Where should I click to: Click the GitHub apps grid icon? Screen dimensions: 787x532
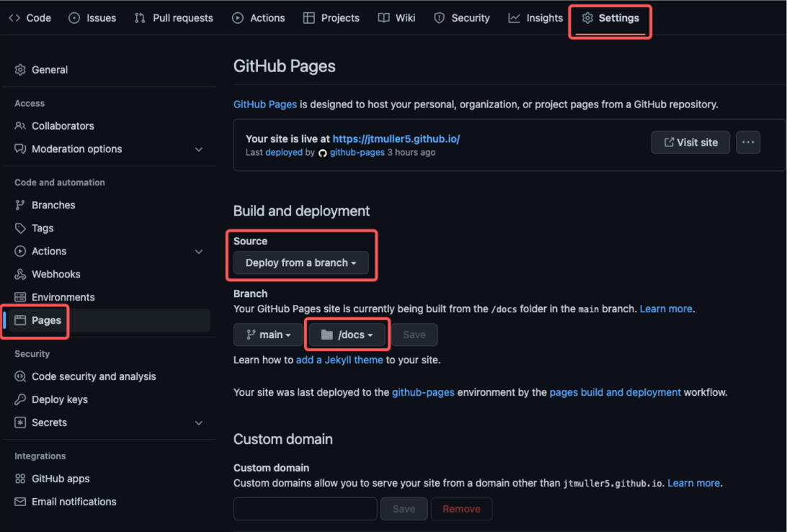point(20,479)
